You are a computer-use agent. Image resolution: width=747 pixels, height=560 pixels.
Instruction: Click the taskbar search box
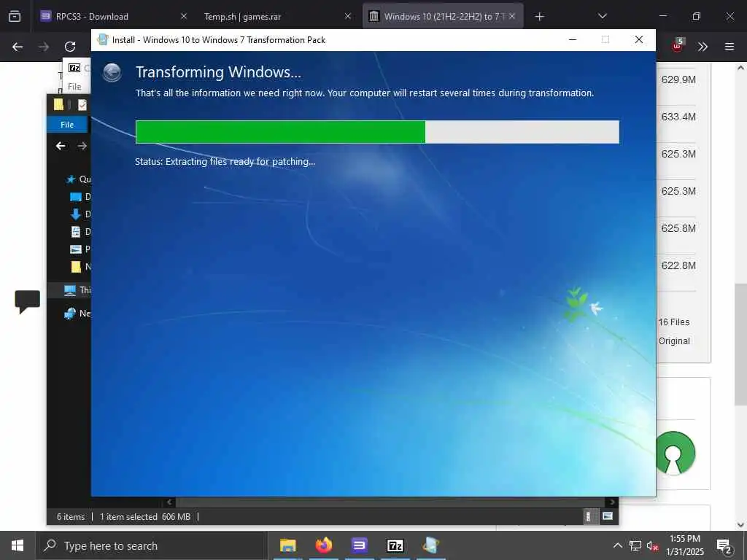(152, 545)
